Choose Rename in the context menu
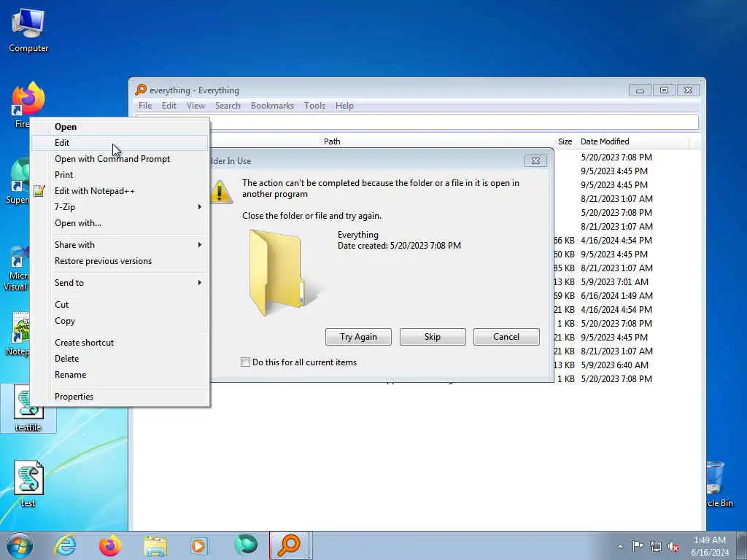Viewport: 747px width, 560px height. tap(120, 375)
